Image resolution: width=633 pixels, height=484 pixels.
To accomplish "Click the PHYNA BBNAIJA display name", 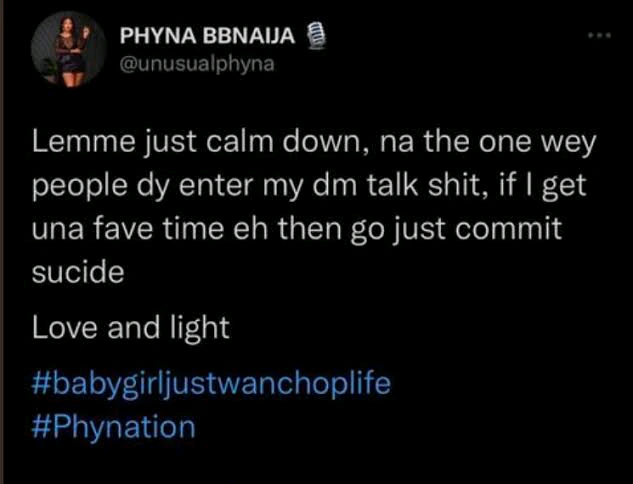I will click(207, 37).
